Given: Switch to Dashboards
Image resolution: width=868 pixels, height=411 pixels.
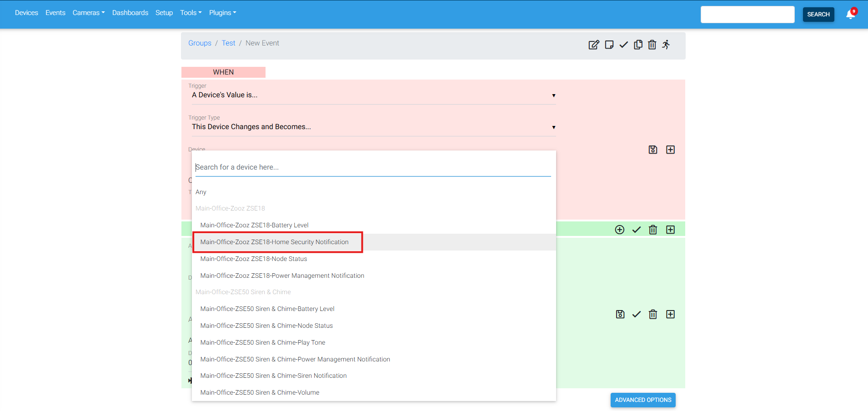Looking at the screenshot, I should click(x=130, y=13).
